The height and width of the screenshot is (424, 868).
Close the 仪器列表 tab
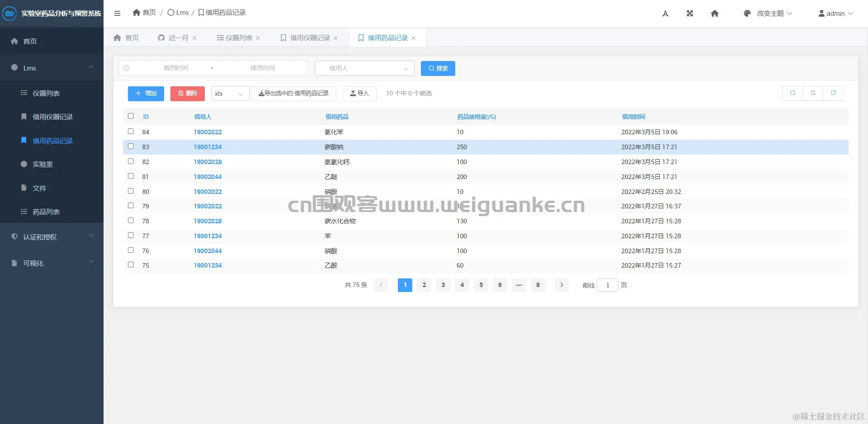(x=258, y=38)
